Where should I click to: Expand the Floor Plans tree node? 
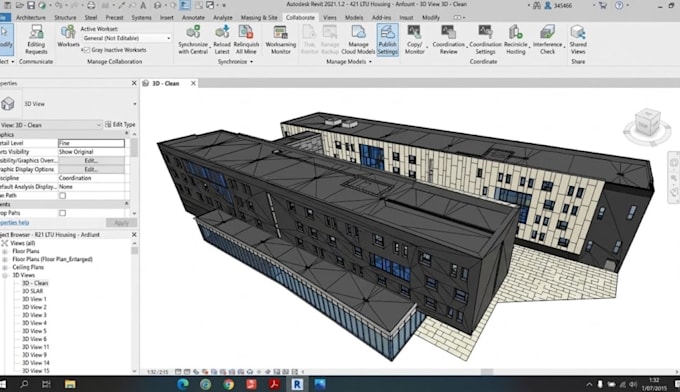coord(5,252)
